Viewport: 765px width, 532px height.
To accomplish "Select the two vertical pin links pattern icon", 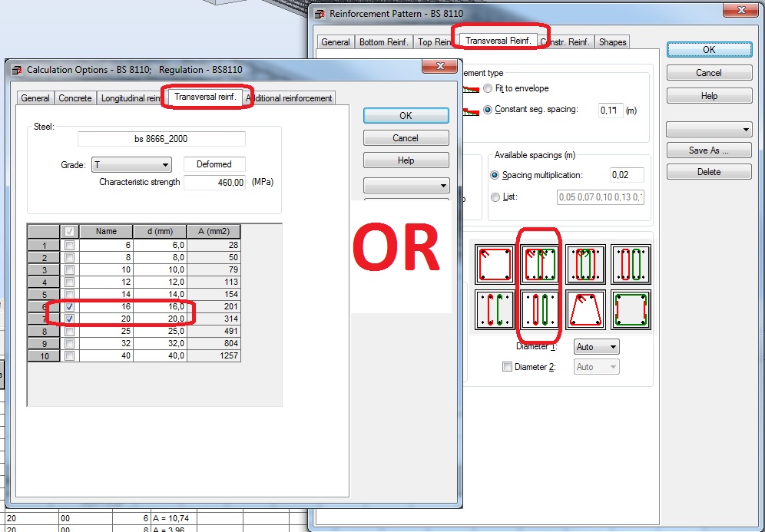I will click(x=540, y=309).
